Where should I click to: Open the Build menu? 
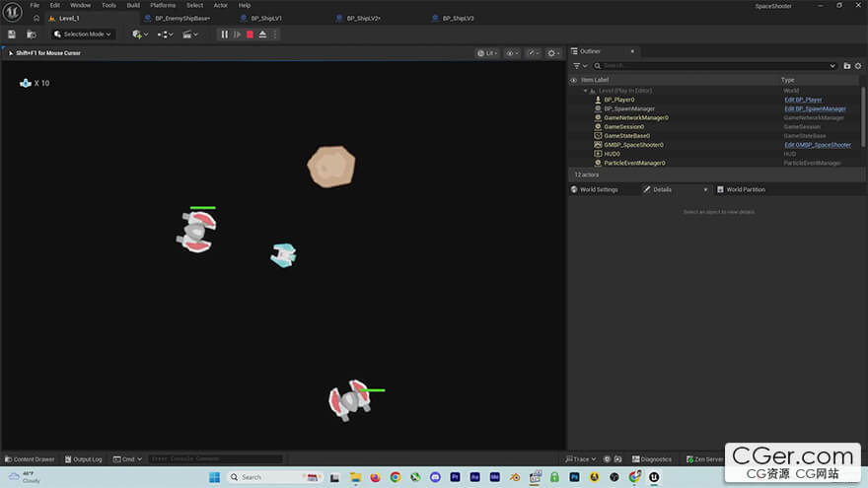(133, 5)
